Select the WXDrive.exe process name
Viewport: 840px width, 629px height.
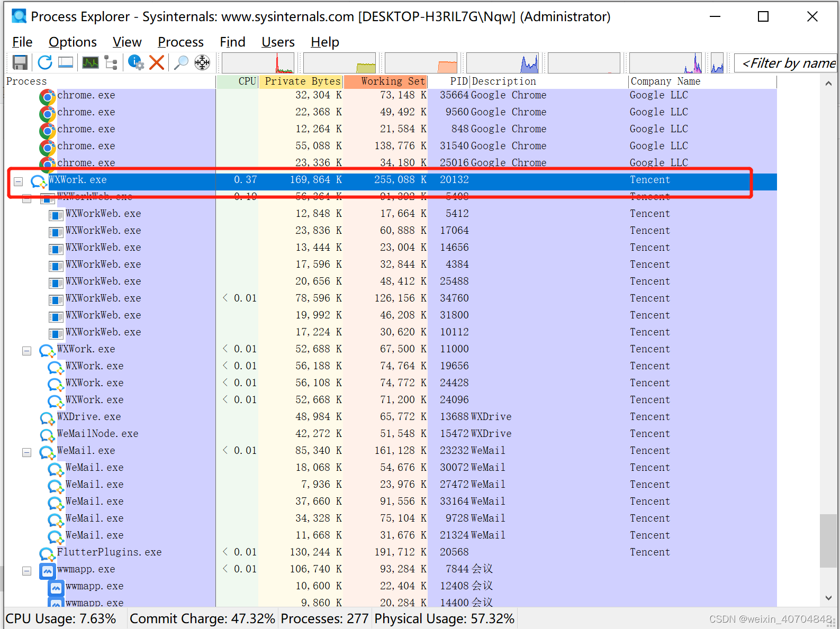point(89,416)
